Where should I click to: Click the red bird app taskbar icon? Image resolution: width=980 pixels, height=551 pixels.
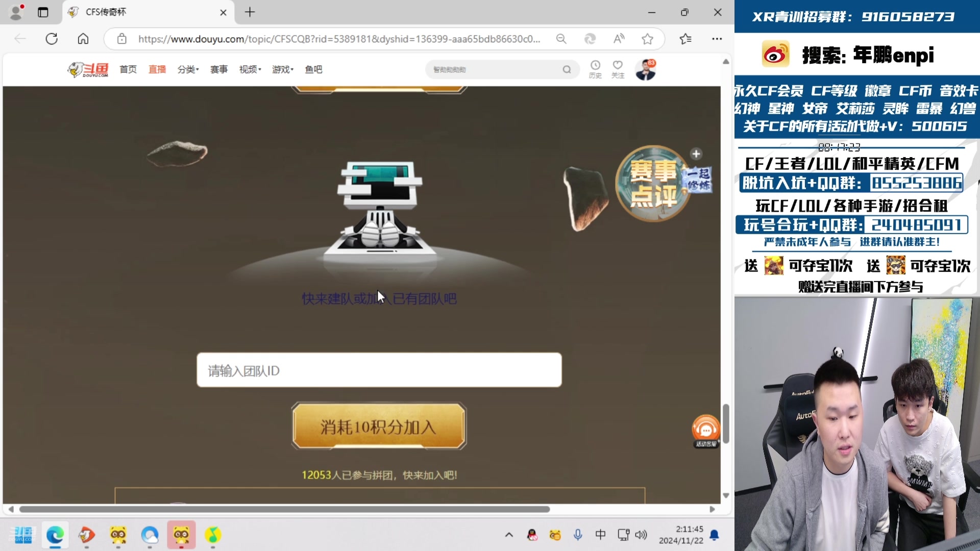pos(86,535)
